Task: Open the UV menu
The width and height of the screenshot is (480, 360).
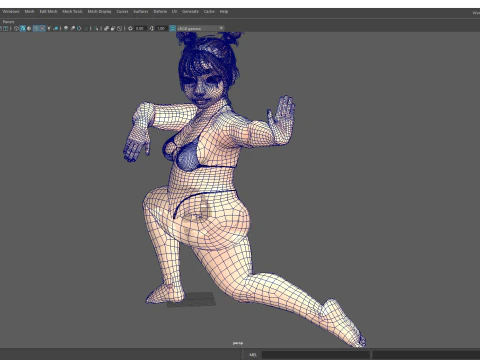Action: click(174, 11)
